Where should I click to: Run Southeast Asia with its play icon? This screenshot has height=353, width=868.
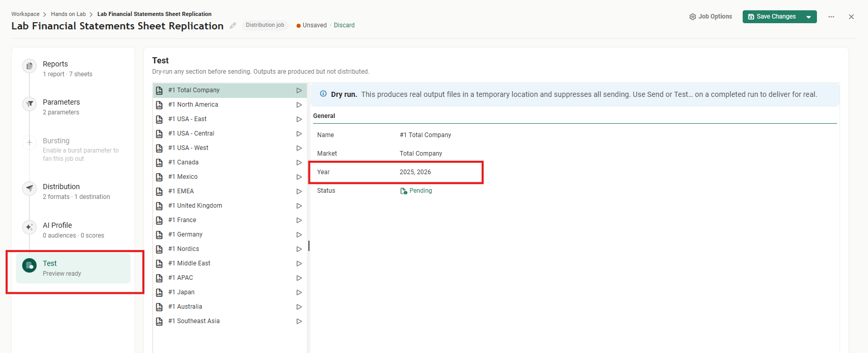point(299,321)
